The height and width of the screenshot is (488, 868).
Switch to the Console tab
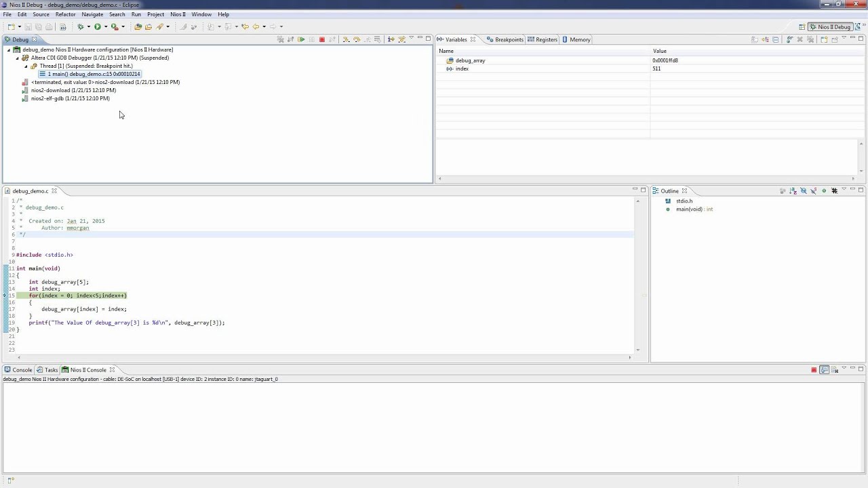tap(18, 369)
